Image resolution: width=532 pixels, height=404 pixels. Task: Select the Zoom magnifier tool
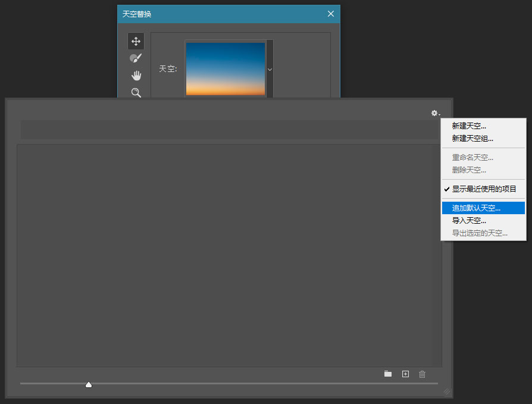(x=136, y=92)
